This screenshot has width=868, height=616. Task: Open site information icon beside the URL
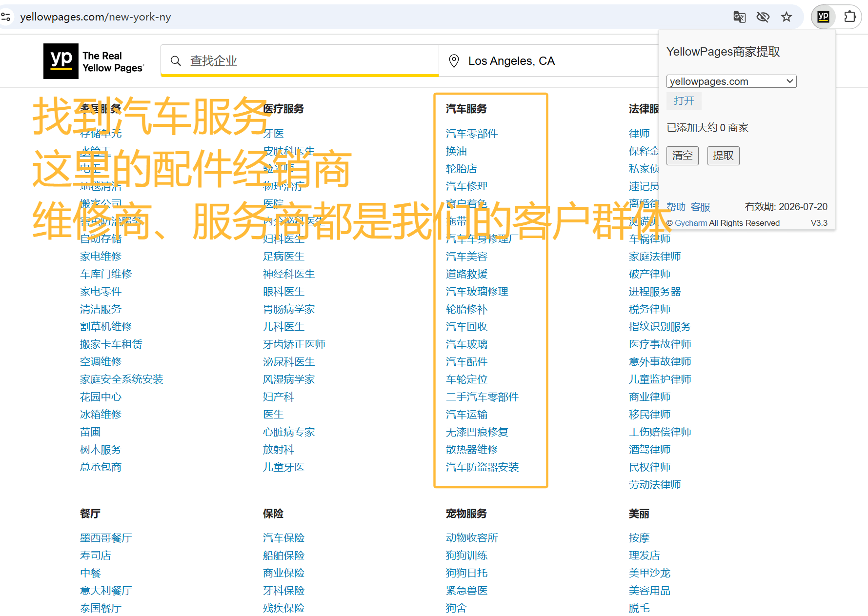pos(6,17)
